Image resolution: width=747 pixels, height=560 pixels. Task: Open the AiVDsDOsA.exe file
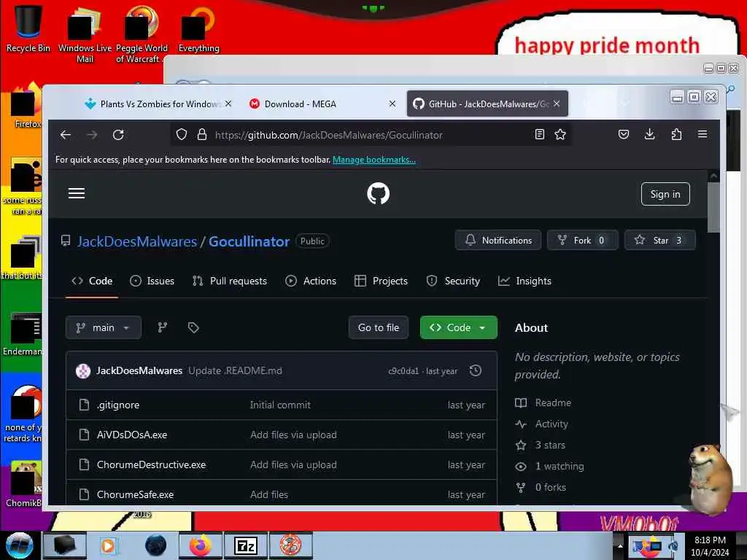[x=132, y=435]
